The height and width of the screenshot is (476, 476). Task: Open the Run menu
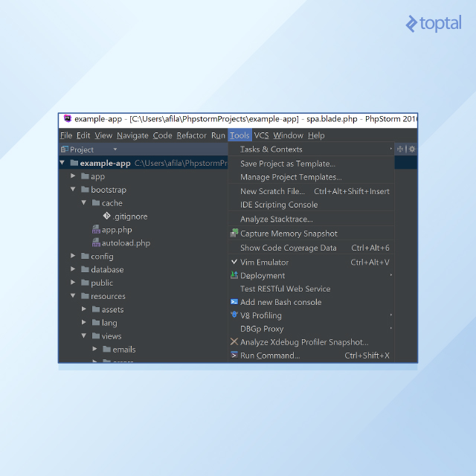click(218, 135)
